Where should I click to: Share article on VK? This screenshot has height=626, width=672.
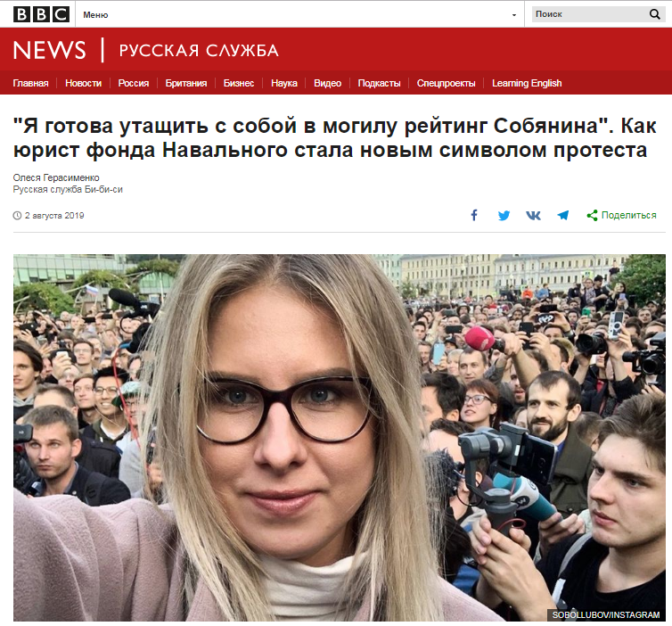click(x=533, y=215)
